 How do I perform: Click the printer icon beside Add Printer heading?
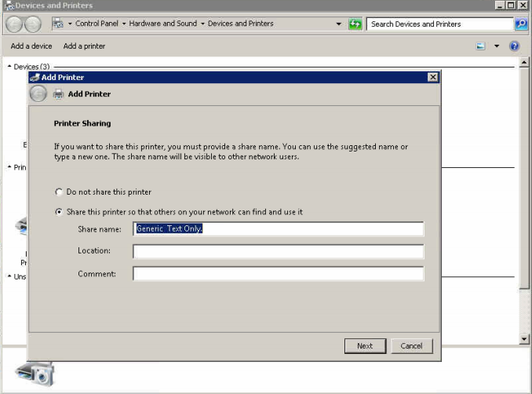[58, 94]
